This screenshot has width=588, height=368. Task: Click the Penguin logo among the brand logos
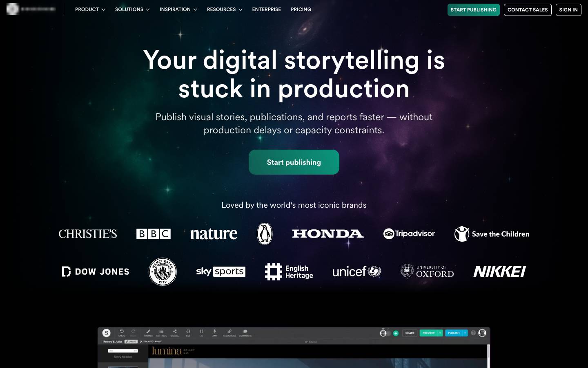(265, 234)
